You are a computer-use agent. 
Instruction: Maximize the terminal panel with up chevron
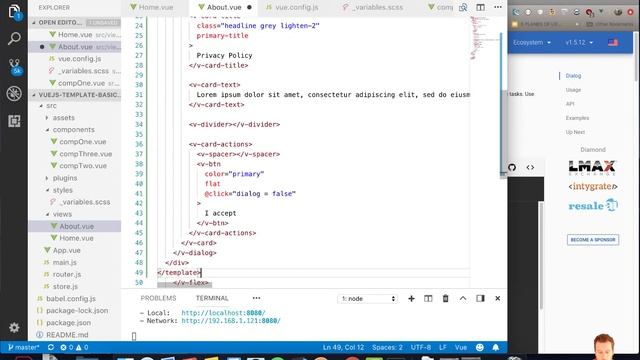point(463,298)
